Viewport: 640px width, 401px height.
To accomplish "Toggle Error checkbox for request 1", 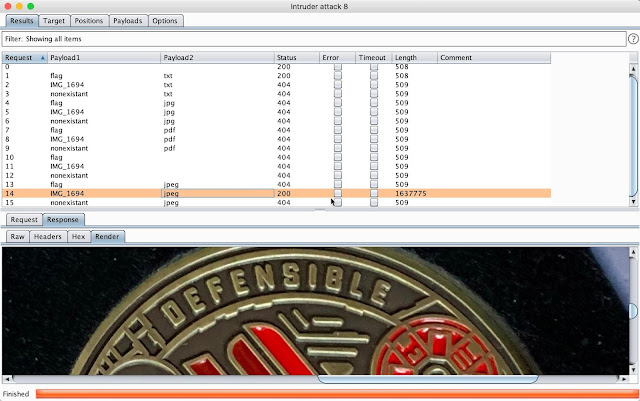I will (x=338, y=76).
